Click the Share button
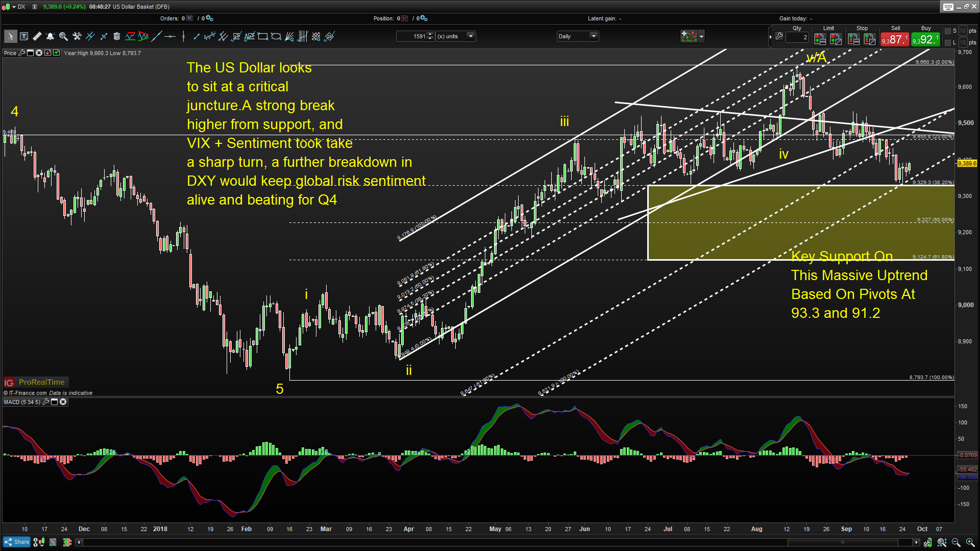 (x=17, y=542)
